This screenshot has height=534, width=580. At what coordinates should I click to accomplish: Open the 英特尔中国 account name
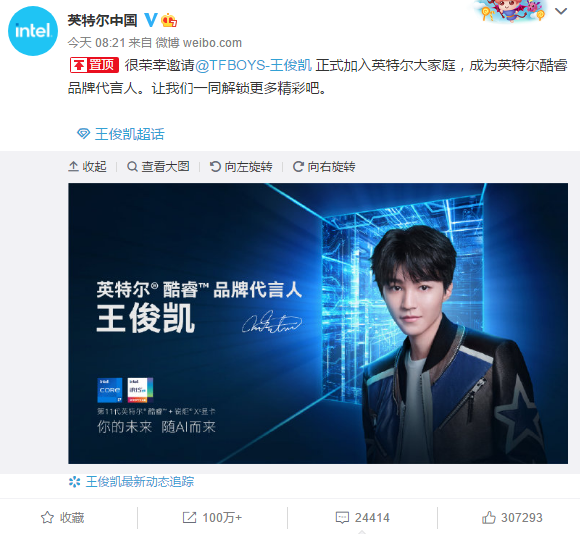pyautogui.click(x=102, y=20)
